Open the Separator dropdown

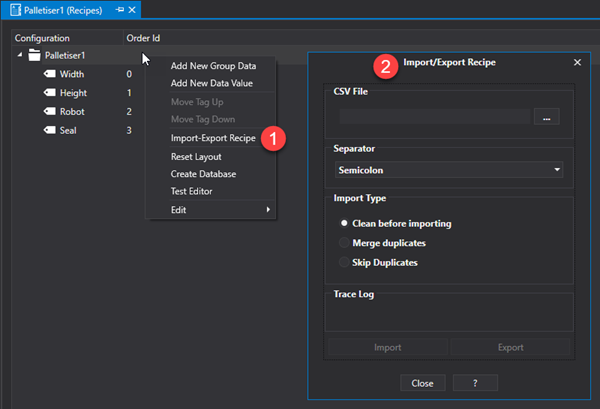[449, 170]
